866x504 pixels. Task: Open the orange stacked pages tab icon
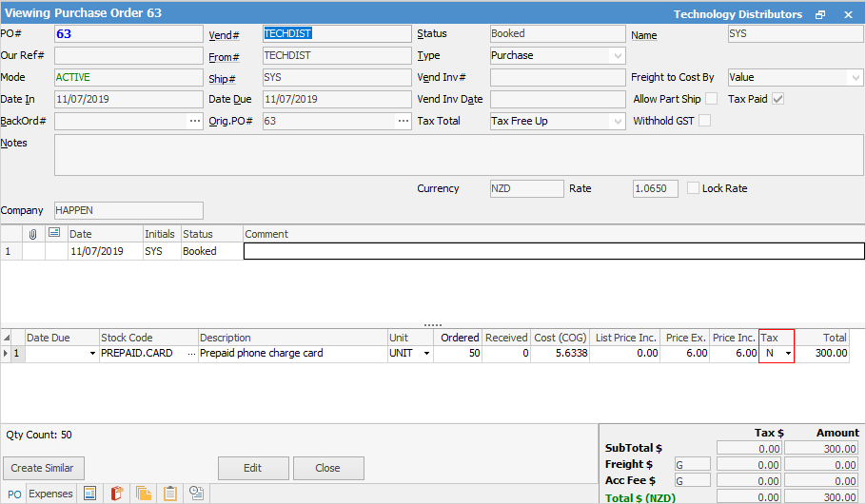coord(144,494)
